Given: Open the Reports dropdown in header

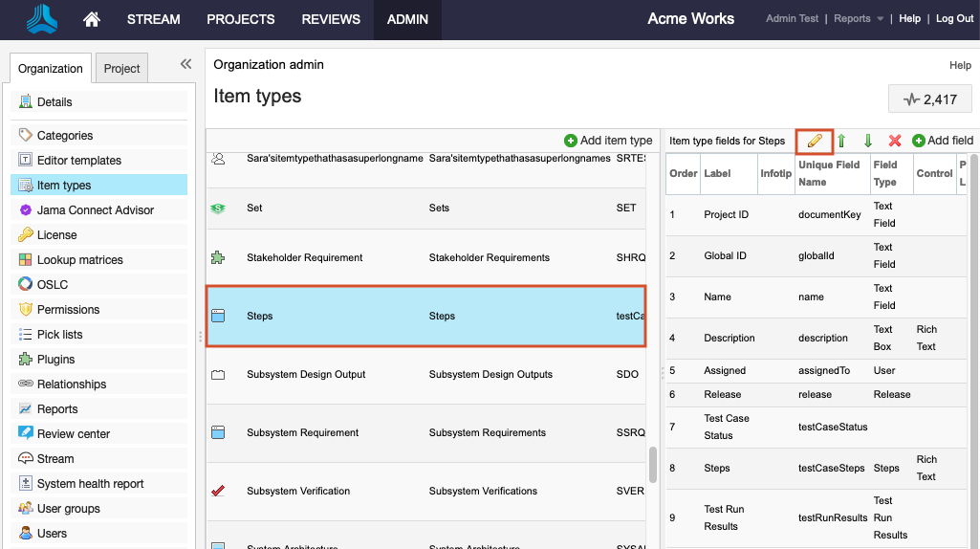Looking at the screenshot, I should point(859,19).
